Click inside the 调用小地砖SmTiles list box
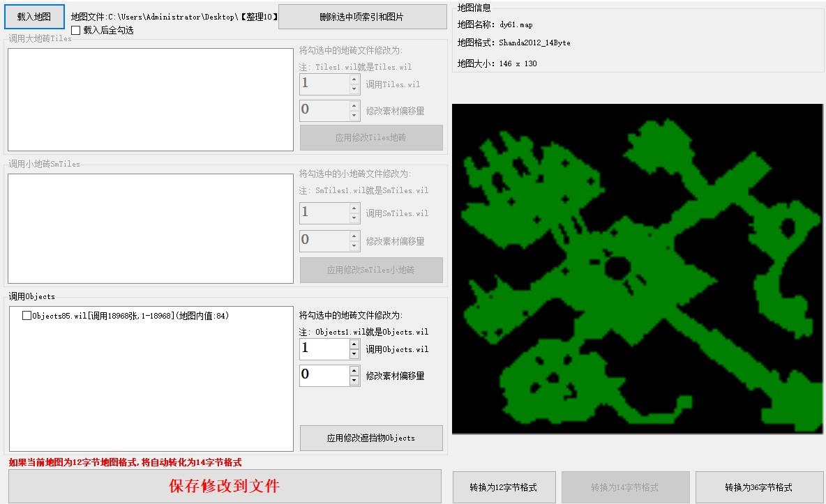Screen dimensions: 826x504 (x=151, y=228)
